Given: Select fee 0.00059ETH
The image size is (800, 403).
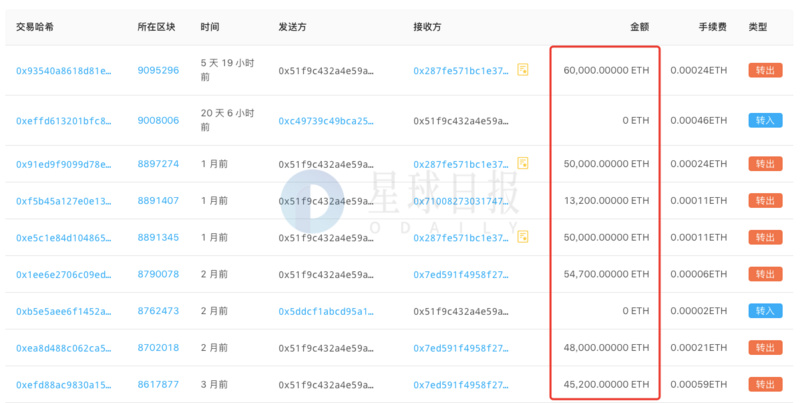Looking at the screenshot, I should pos(698,384).
